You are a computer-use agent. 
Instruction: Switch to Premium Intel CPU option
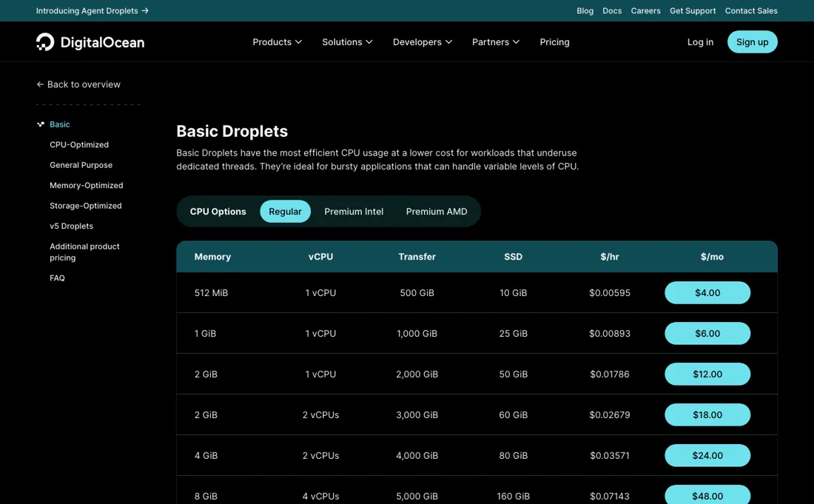tap(354, 211)
